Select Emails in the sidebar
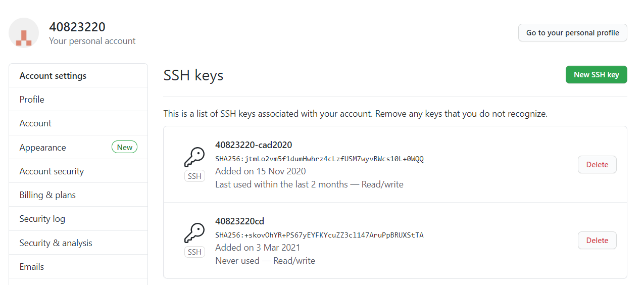 point(78,267)
